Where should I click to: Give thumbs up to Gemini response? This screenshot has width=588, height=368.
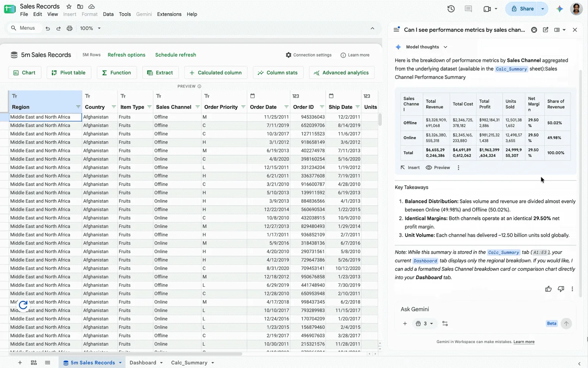[x=548, y=289]
